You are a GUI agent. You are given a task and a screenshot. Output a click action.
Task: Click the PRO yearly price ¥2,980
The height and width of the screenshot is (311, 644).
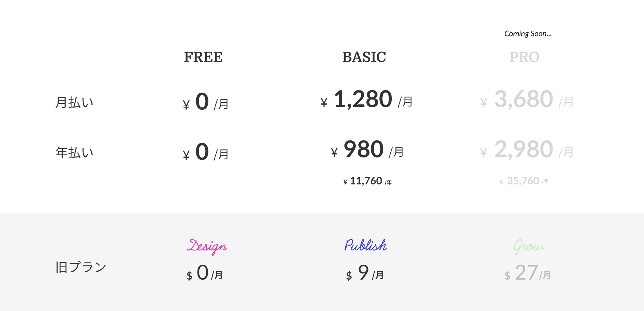(527, 150)
